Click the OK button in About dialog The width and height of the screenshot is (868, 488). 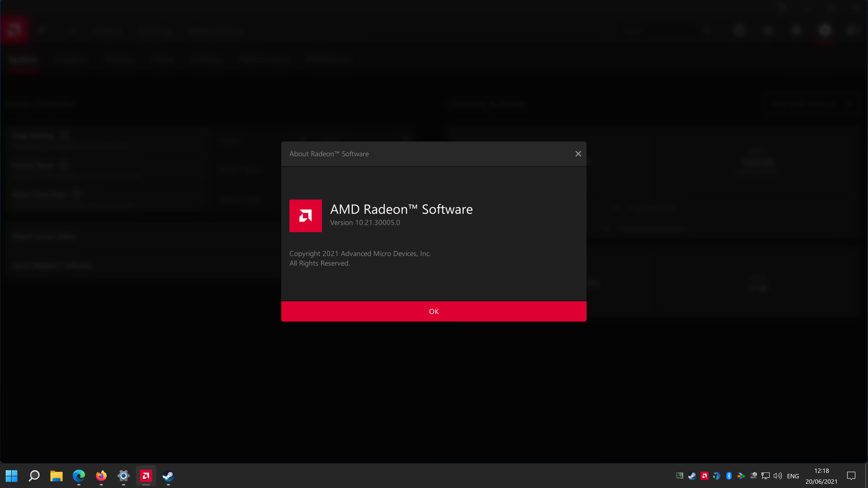coord(434,311)
